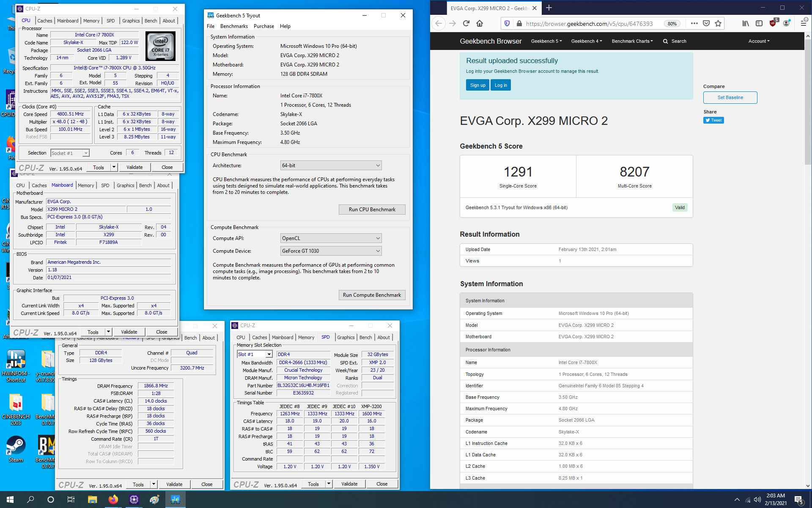The height and width of the screenshot is (508, 812).
Task: Click Run CPU Benchmark button
Action: click(x=372, y=210)
